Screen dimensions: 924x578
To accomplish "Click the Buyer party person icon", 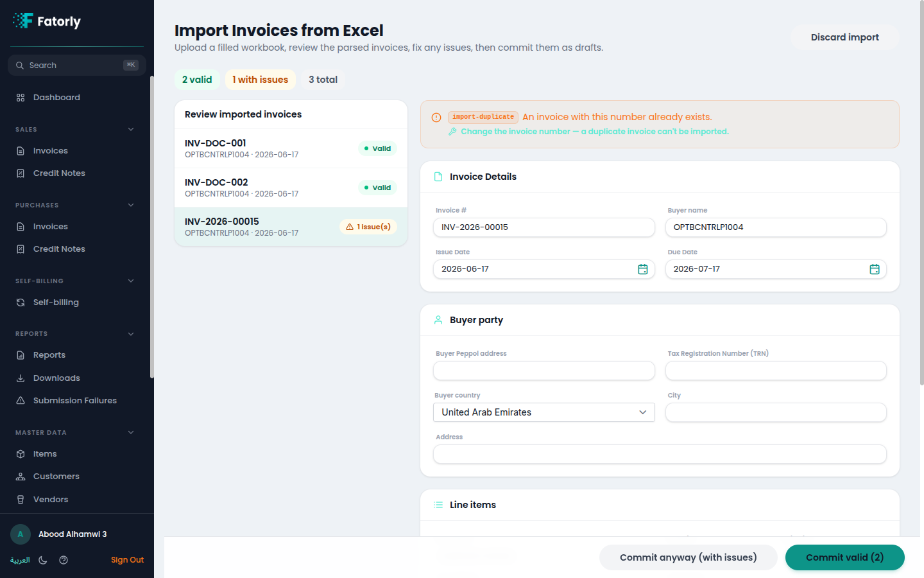I will coord(438,320).
